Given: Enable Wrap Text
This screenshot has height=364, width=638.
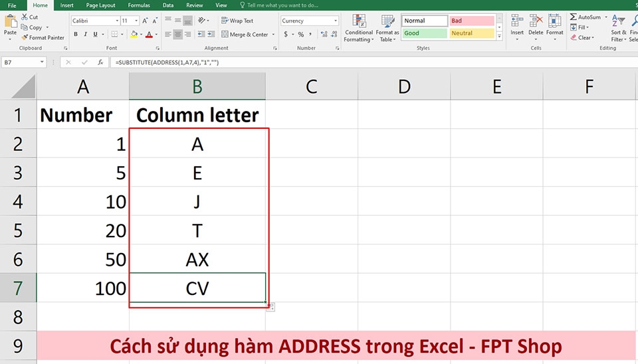Looking at the screenshot, I should [x=237, y=21].
